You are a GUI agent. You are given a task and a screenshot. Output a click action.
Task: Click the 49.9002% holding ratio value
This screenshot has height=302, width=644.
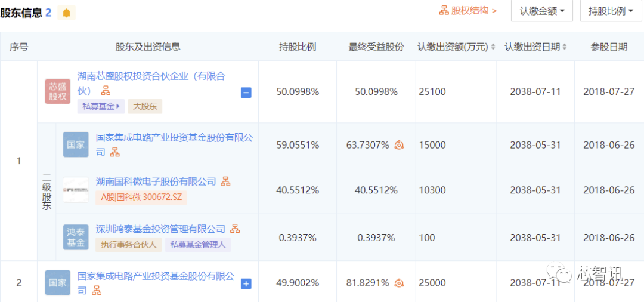[x=298, y=283]
